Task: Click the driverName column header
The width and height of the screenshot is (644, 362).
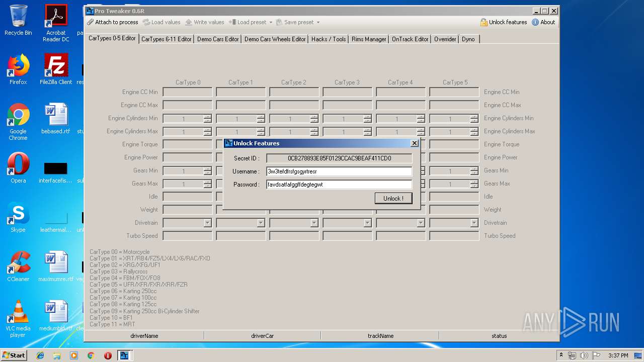Action: (x=144, y=336)
